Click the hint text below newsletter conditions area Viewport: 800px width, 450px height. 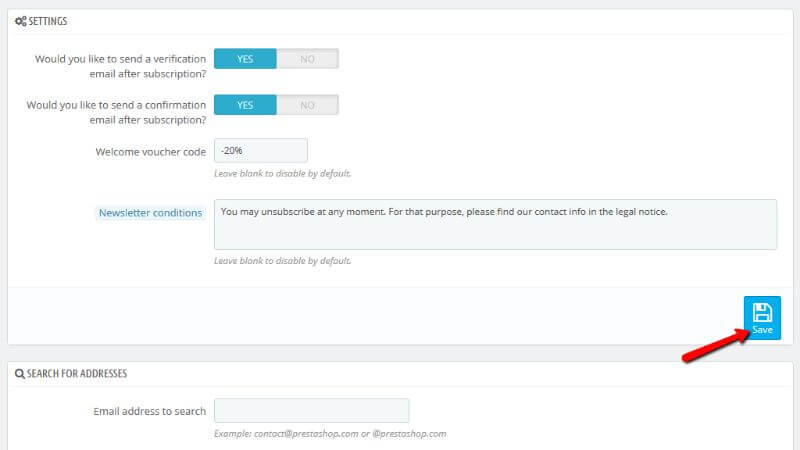coord(282,261)
